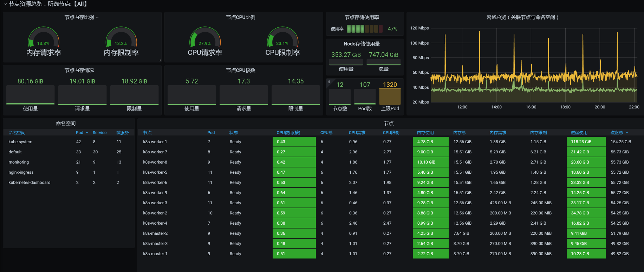The width and height of the screenshot is (644, 272).
Task: Sort namespace table by Service column
Action: coord(99,133)
